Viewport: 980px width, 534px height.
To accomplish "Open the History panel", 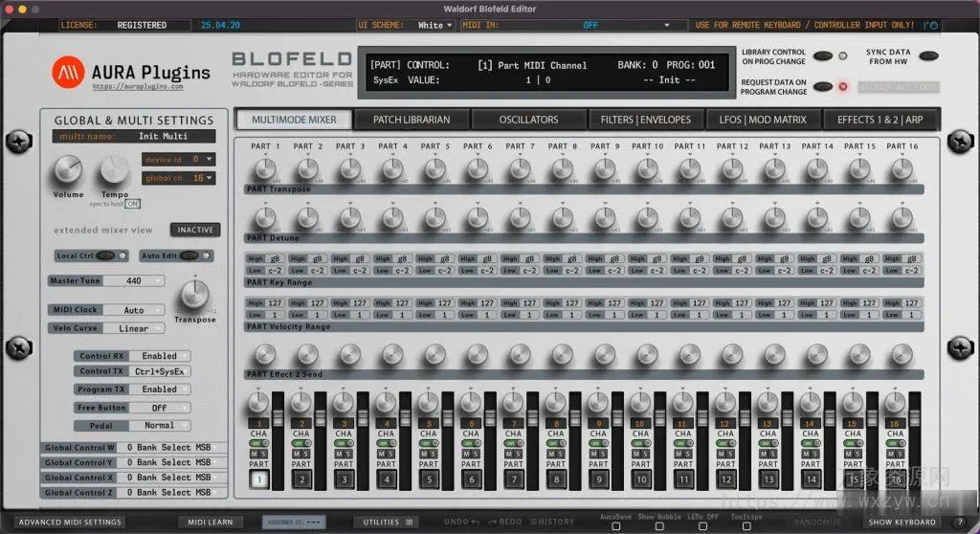I will click(552, 522).
